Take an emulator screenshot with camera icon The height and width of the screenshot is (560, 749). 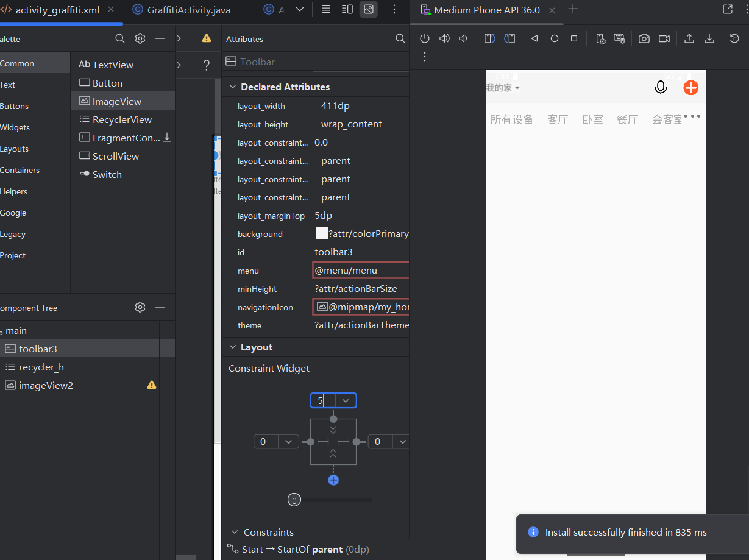point(644,38)
